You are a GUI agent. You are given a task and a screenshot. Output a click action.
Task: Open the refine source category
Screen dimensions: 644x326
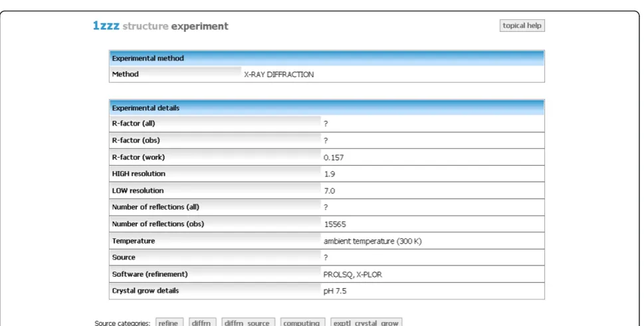click(x=169, y=323)
